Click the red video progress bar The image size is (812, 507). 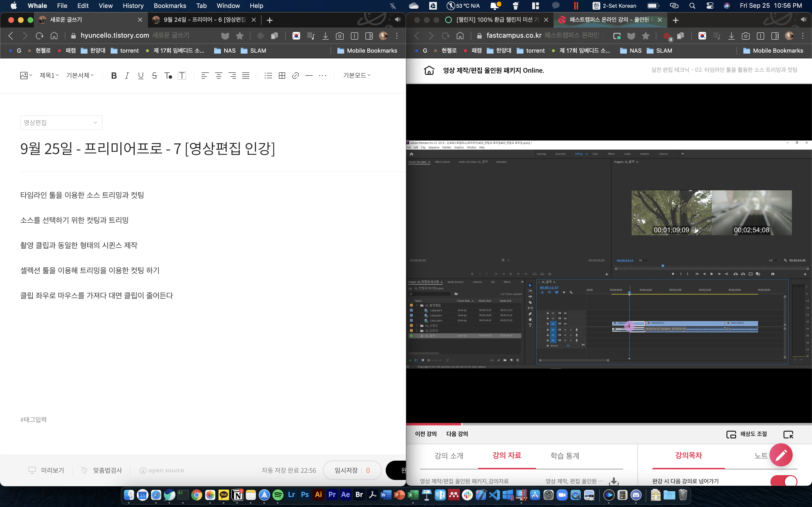click(434, 424)
